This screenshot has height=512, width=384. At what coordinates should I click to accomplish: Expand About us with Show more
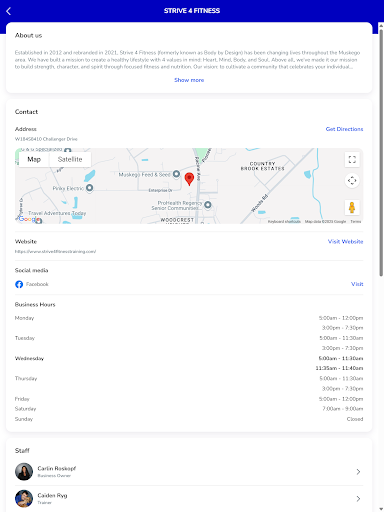tap(189, 80)
